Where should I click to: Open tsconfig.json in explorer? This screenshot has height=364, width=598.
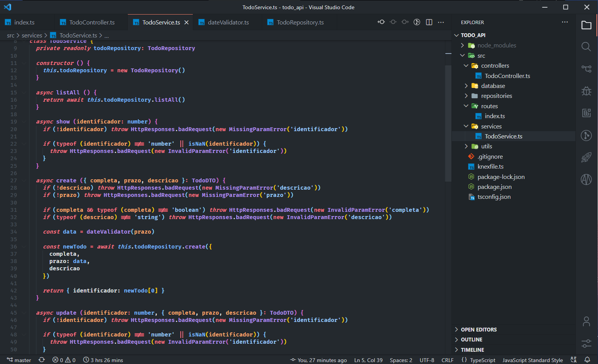coord(514,197)
